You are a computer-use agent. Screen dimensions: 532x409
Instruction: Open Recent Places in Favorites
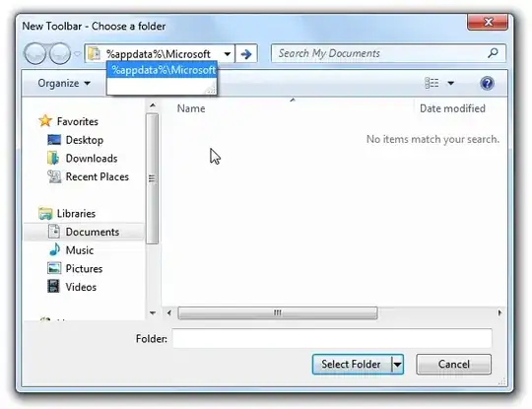click(x=97, y=176)
